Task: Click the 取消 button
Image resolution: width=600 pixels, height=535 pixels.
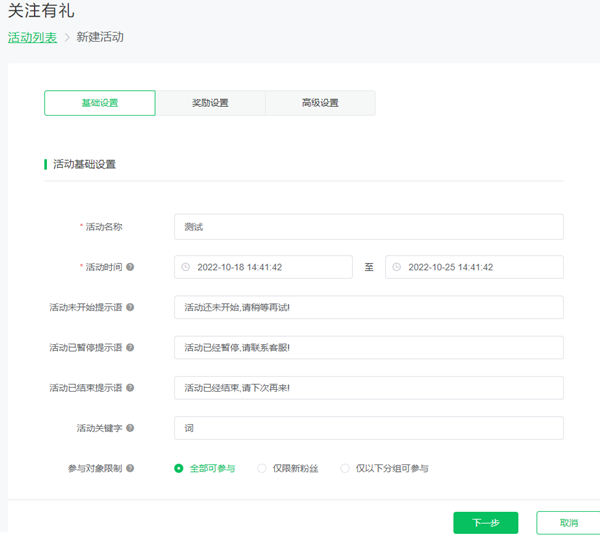Action: coord(569,523)
